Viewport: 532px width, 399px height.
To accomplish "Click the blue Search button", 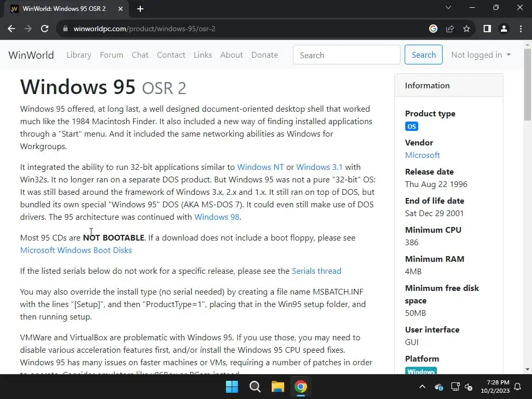I will (x=423, y=55).
